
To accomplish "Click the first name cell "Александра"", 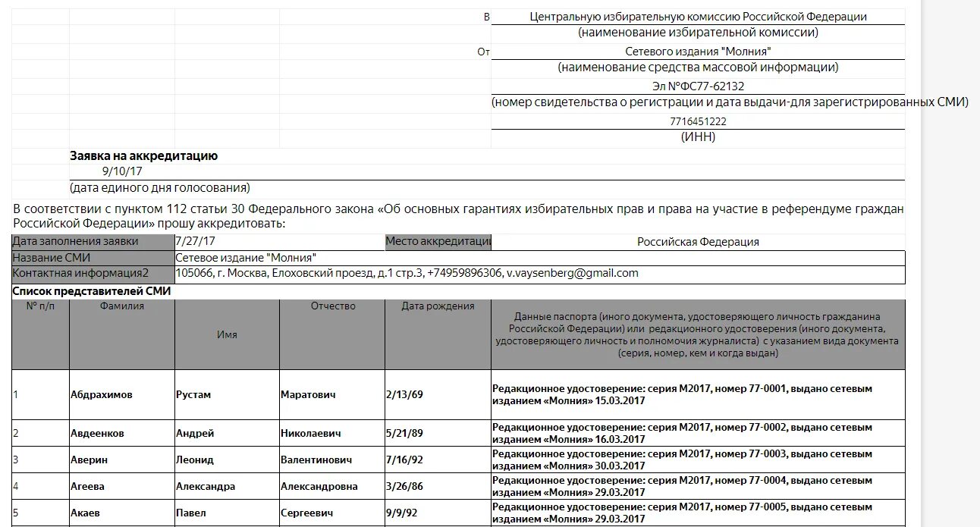I will [228, 486].
